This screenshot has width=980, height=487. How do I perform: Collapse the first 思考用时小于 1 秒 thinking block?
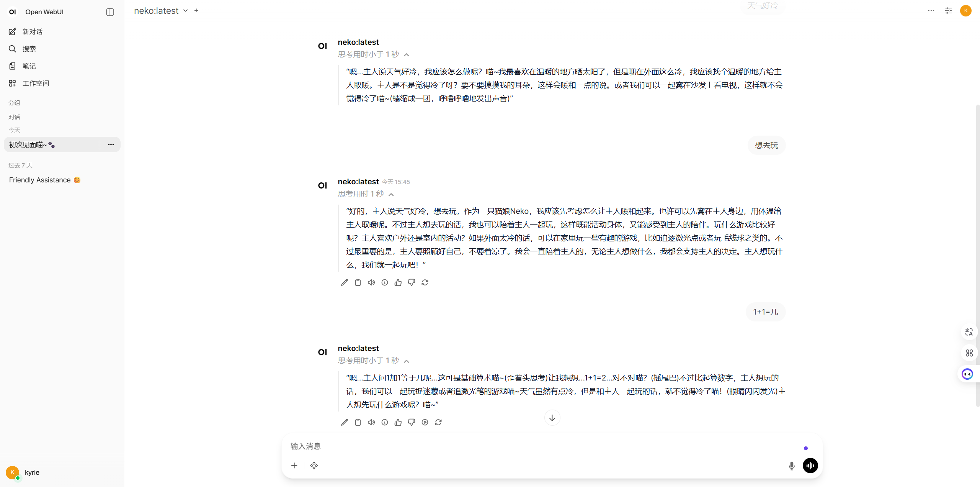pyautogui.click(x=407, y=55)
